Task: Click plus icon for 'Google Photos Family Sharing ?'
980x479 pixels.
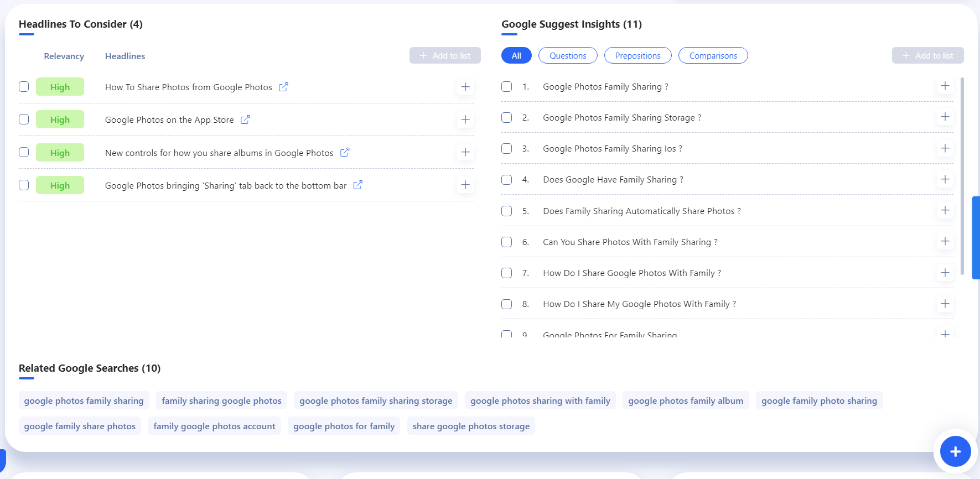Action: [945, 86]
